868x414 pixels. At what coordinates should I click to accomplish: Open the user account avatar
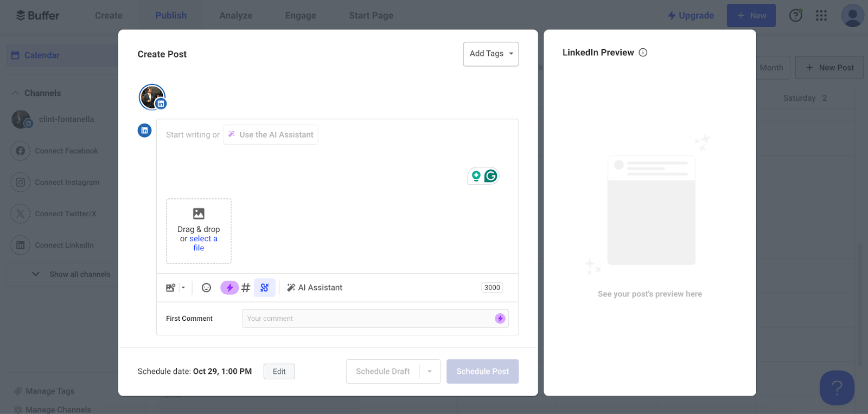(852, 16)
